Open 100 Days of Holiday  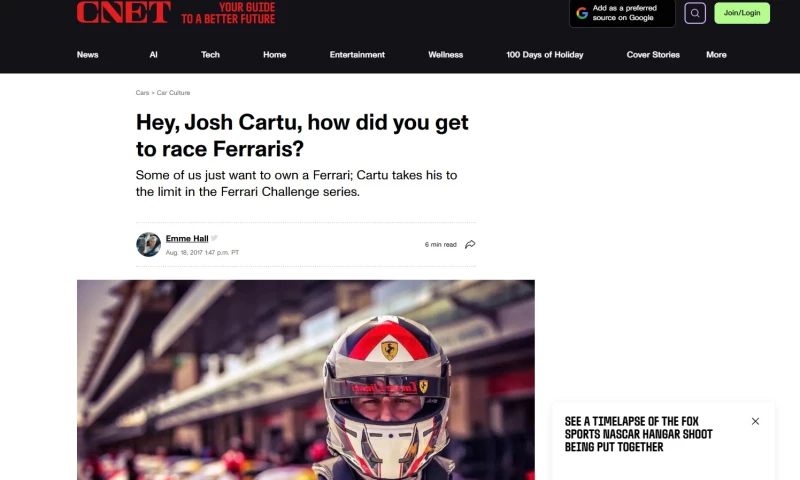point(544,55)
